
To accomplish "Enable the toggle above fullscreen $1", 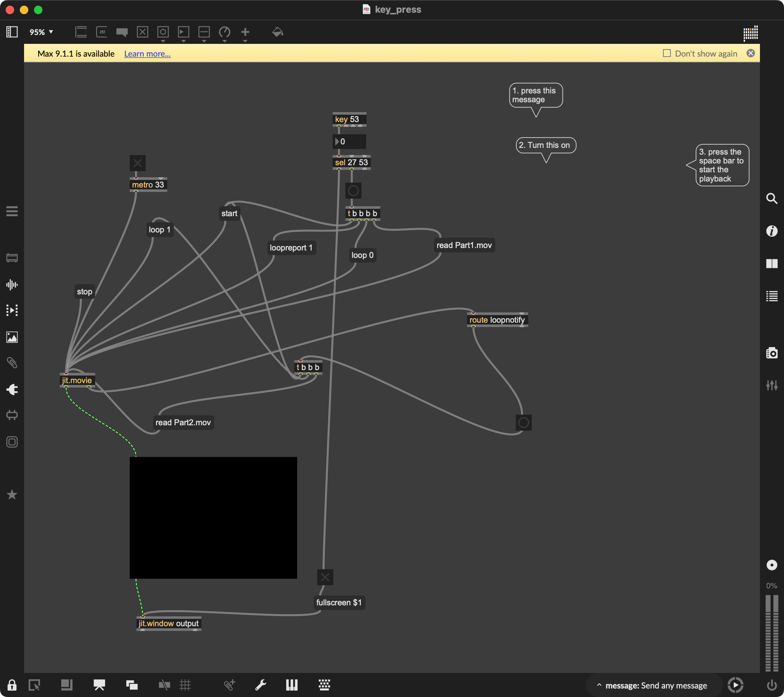I will pos(325,577).
